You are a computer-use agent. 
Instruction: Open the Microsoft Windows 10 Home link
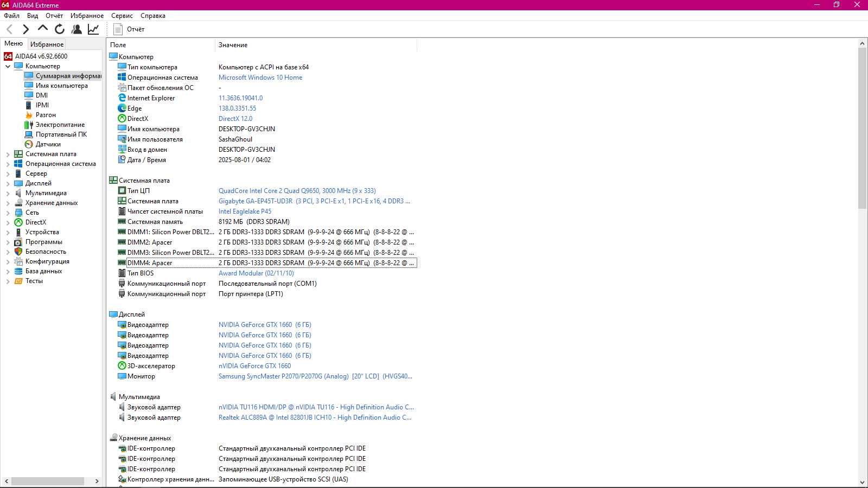pos(260,78)
